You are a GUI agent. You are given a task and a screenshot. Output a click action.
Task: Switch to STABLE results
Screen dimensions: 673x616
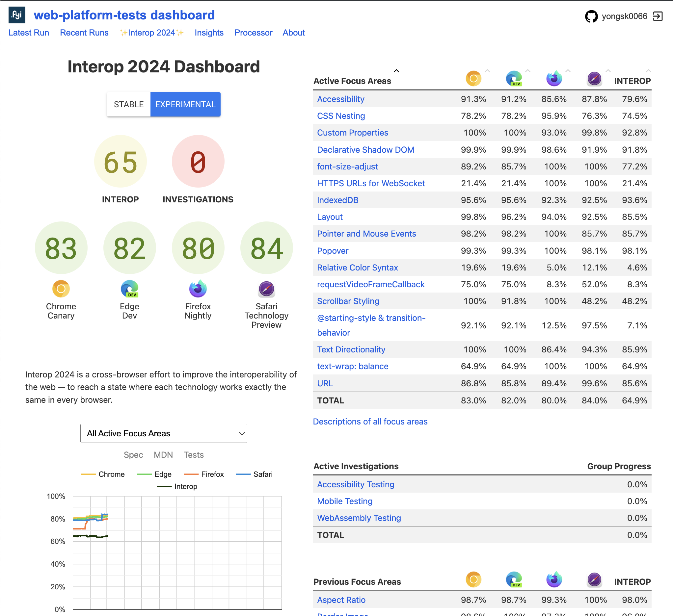[128, 104]
